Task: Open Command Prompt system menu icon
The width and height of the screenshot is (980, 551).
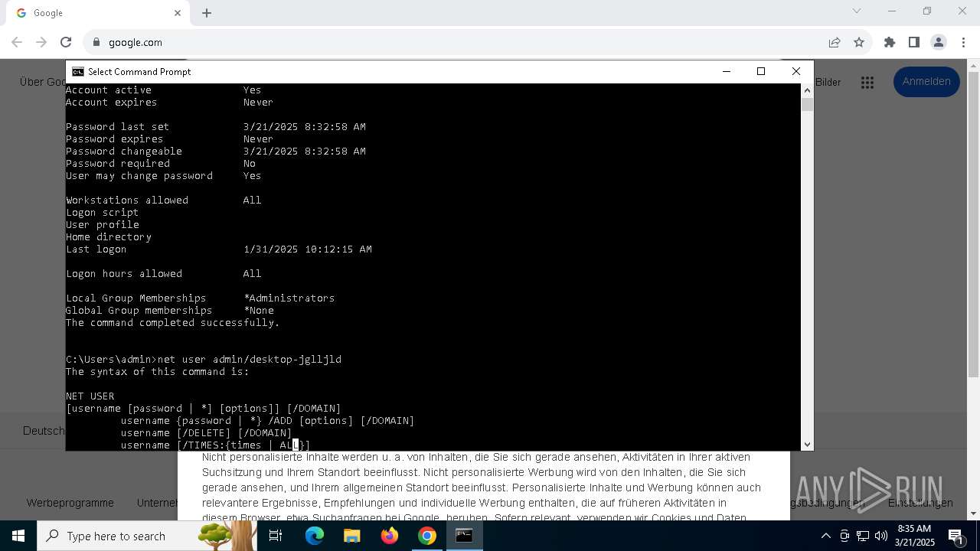Action: (x=78, y=71)
